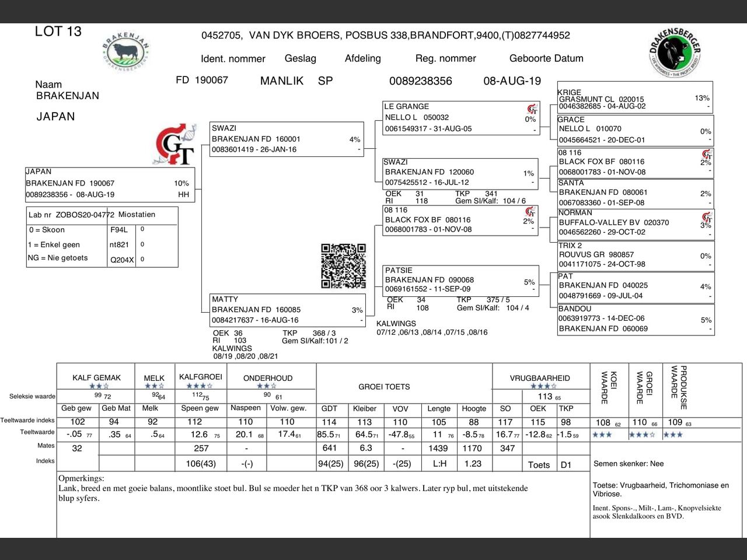
Task: Click 'ROUVUS GR 980857' pedigree entry
Action: [x=596, y=255]
